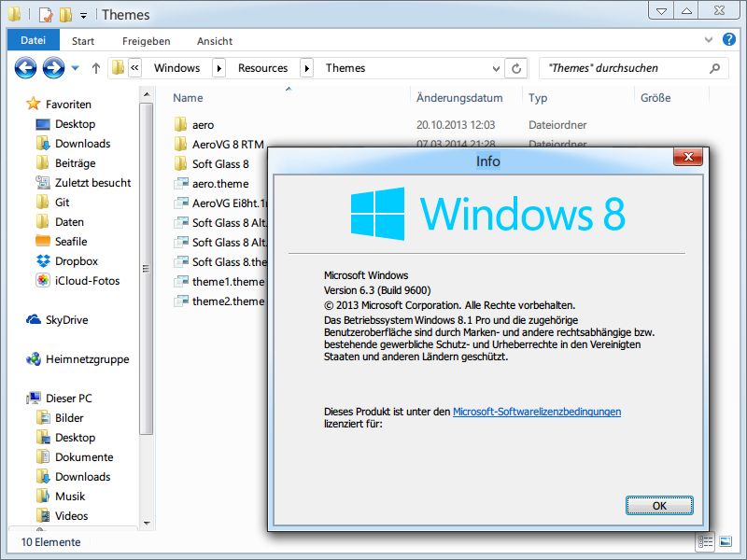747x560 pixels.
Task: Open SkyDrive in navigation pane
Action: 57,319
